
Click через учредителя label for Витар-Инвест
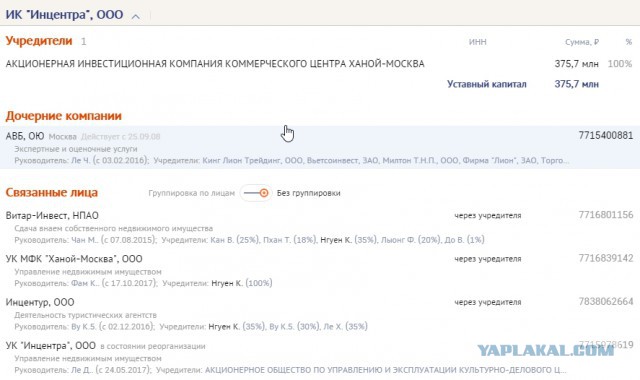[x=488, y=216]
